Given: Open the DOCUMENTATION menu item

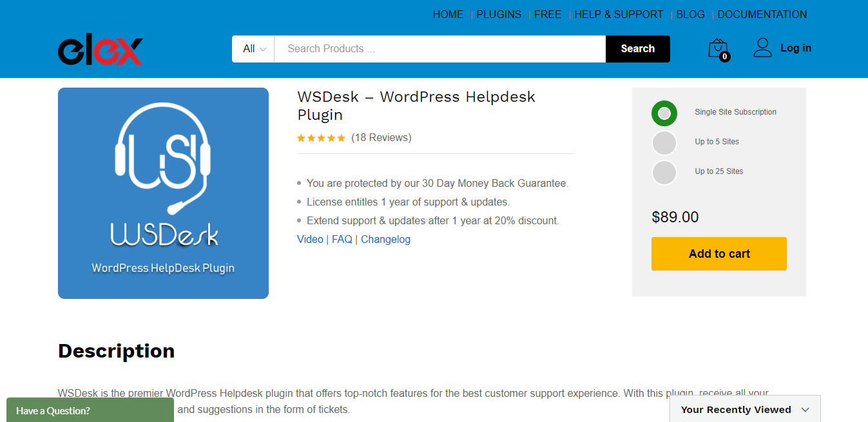Looking at the screenshot, I should (x=762, y=14).
